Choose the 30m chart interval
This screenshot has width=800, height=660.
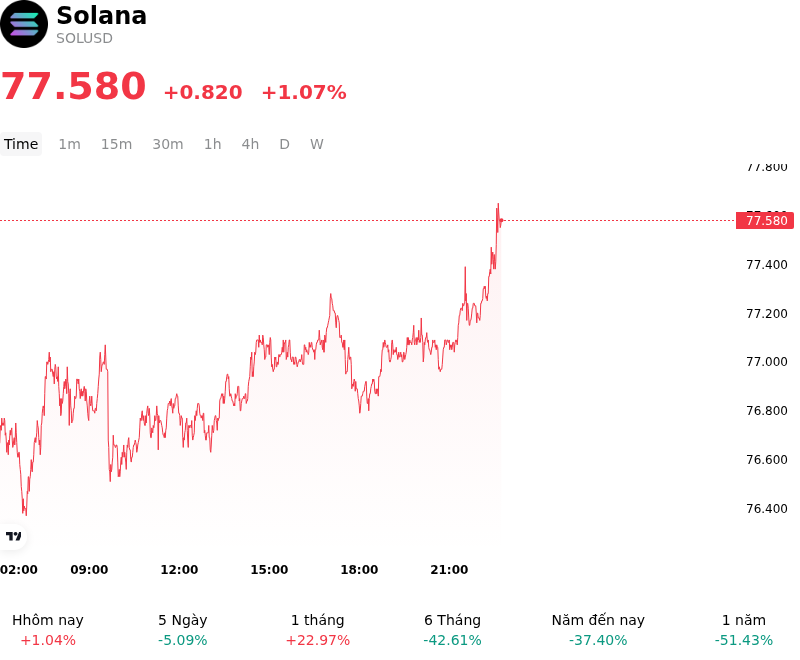tap(168, 144)
